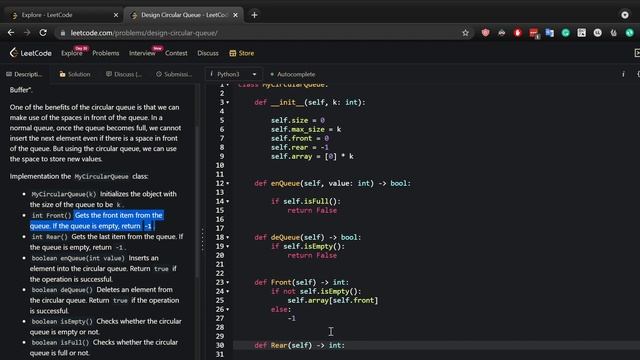
Task: Reload the page
Action: pyautogui.click(x=43, y=33)
